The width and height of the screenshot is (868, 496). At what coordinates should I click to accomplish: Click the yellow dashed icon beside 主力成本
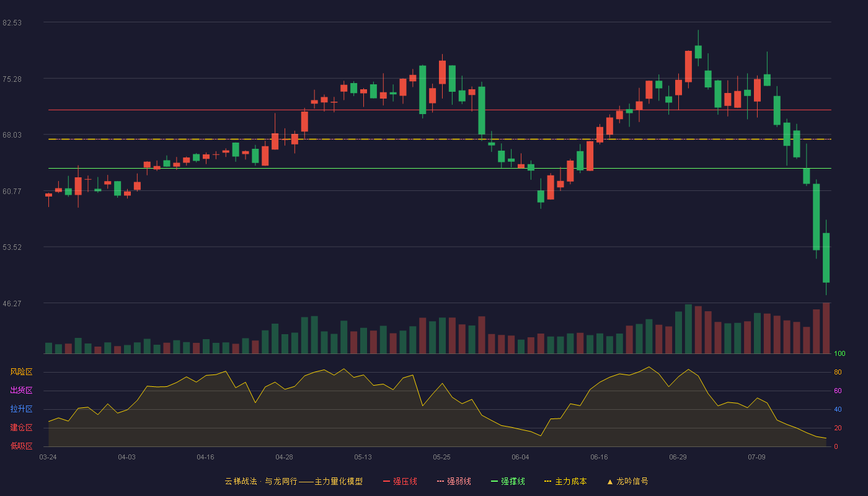tap(548, 482)
